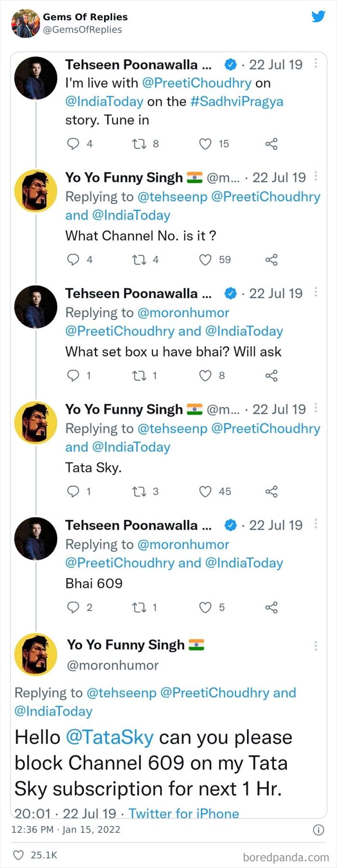The image size is (337, 868).
Task: Open more options on "Bhai 609" tweet
Action: pyautogui.click(x=316, y=523)
